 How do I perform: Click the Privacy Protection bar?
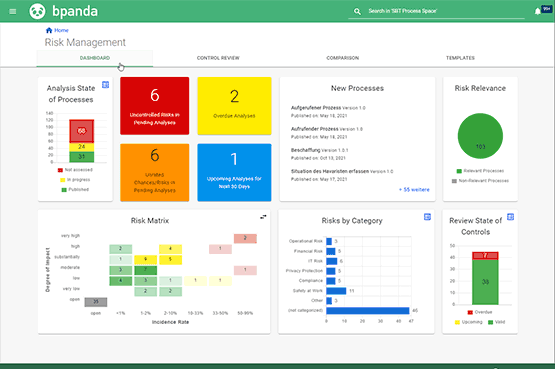click(331, 271)
